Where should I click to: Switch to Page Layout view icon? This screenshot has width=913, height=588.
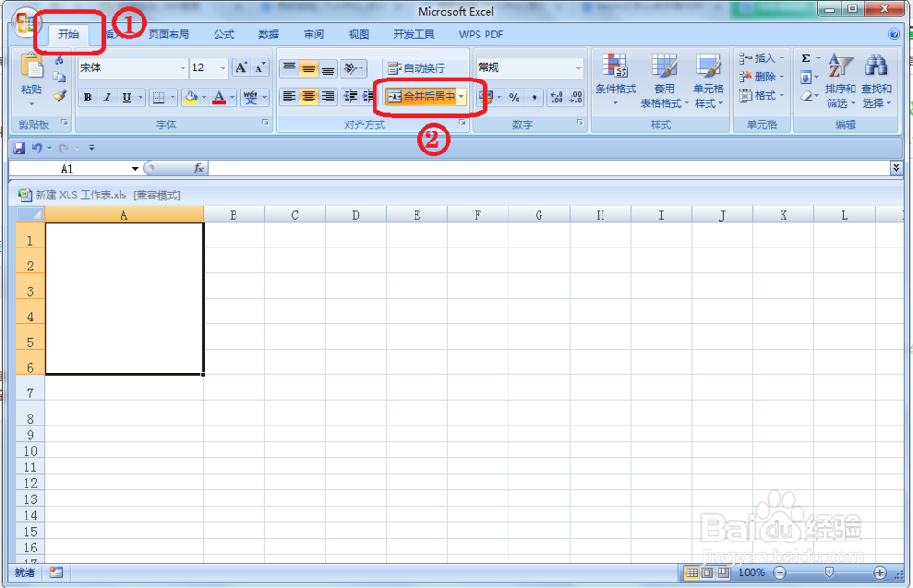pos(707,572)
